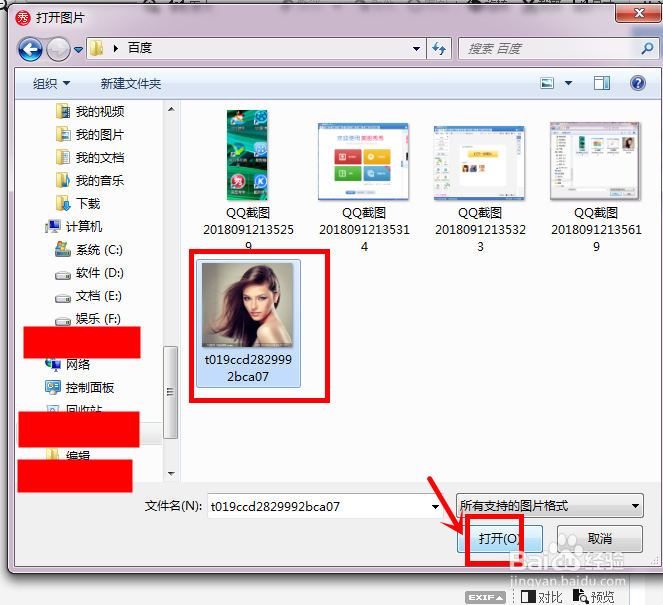Click the 网络 globe icon
663x605 pixels.
click(53, 364)
